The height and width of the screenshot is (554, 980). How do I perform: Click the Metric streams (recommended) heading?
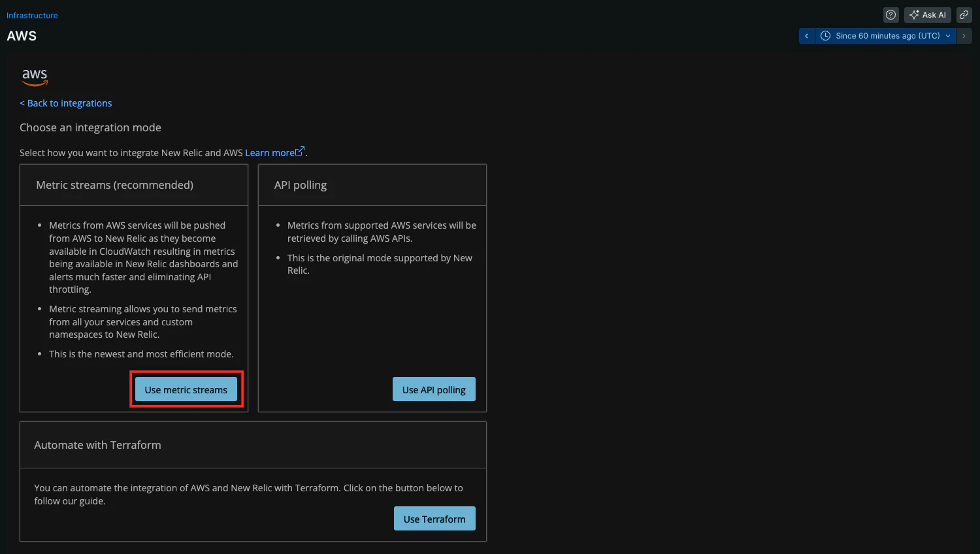[x=115, y=185]
